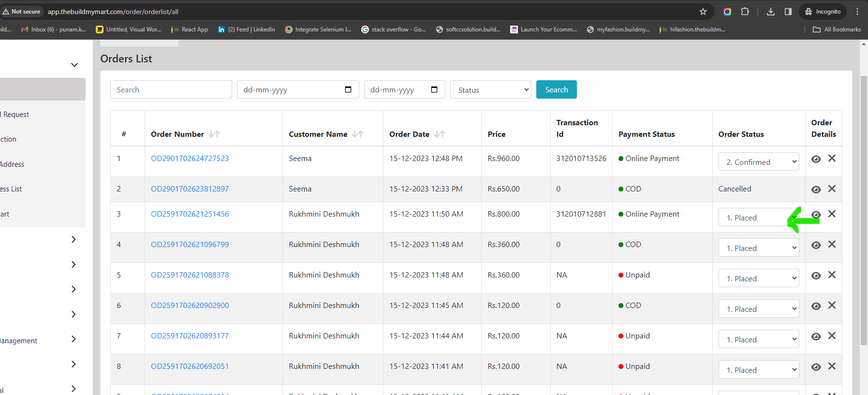
Task: Open the Status filter dropdown
Action: click(x=491, y=90)
